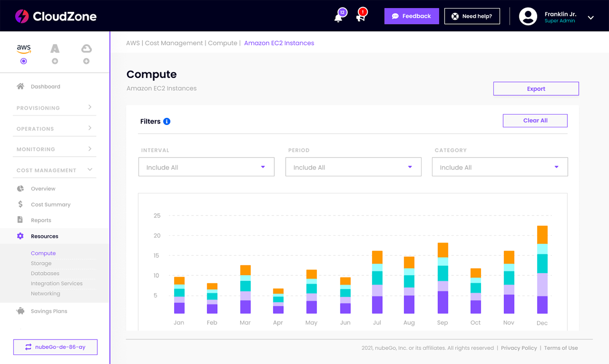Add an Azure account with plus button

55,61
